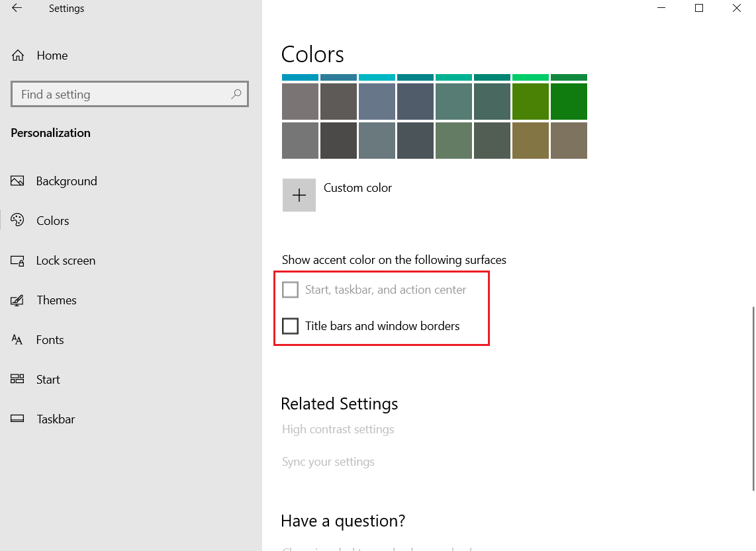Click the Start tiles icon
756x551 pixels.
tap(17, 379)
